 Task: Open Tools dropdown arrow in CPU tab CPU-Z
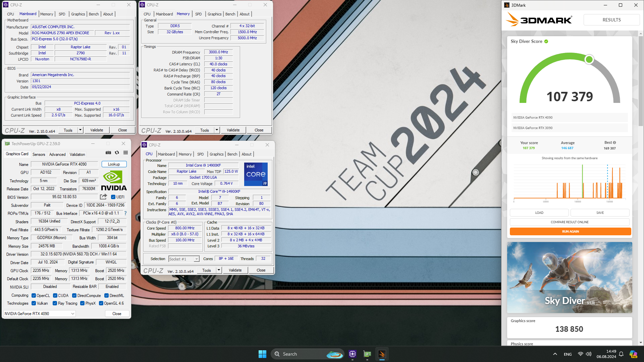pos(219,270)
